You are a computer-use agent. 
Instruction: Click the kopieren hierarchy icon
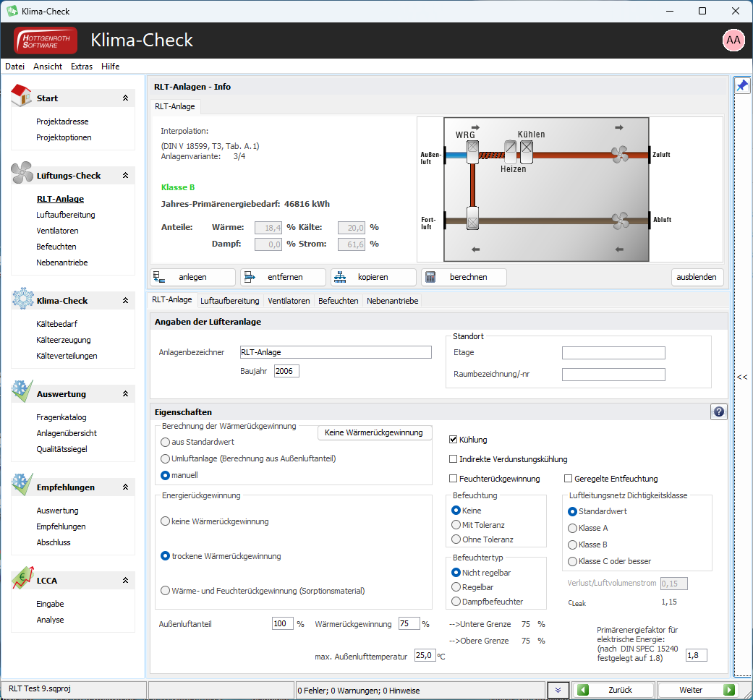click(x=340, y=277)
